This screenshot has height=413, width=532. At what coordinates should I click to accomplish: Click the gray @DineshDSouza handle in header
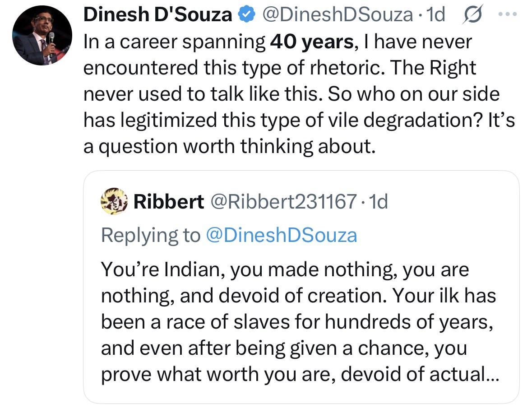click(x=337, y=15)
